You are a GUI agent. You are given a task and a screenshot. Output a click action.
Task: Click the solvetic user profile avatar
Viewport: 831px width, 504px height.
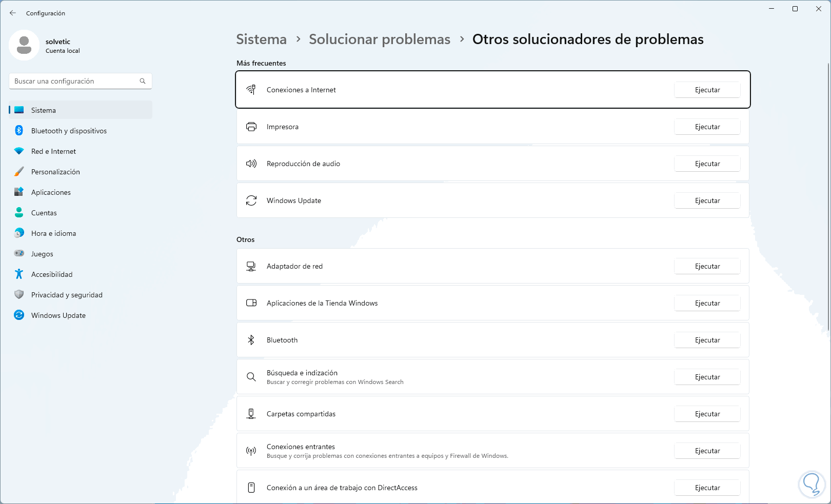24,45
